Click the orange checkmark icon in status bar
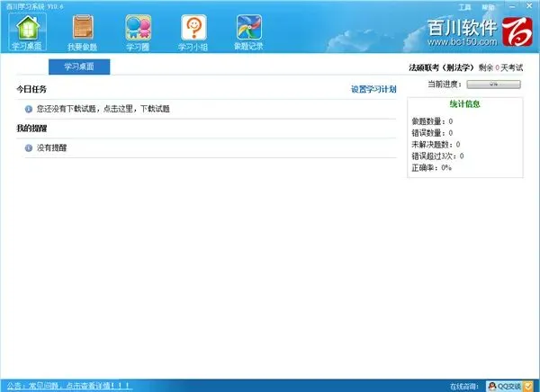 [x=527, y=386]
